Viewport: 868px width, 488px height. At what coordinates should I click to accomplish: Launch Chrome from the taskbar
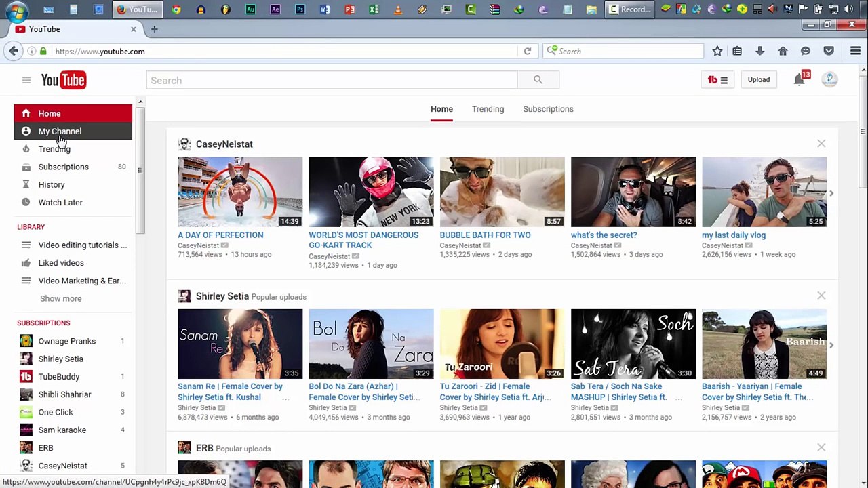(x=176, y=9)
